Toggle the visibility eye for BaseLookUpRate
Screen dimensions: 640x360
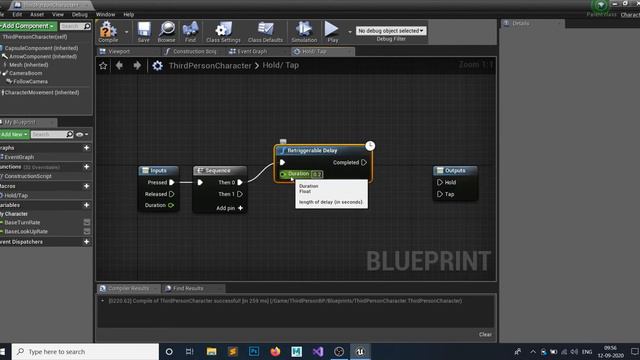[87, 231]
